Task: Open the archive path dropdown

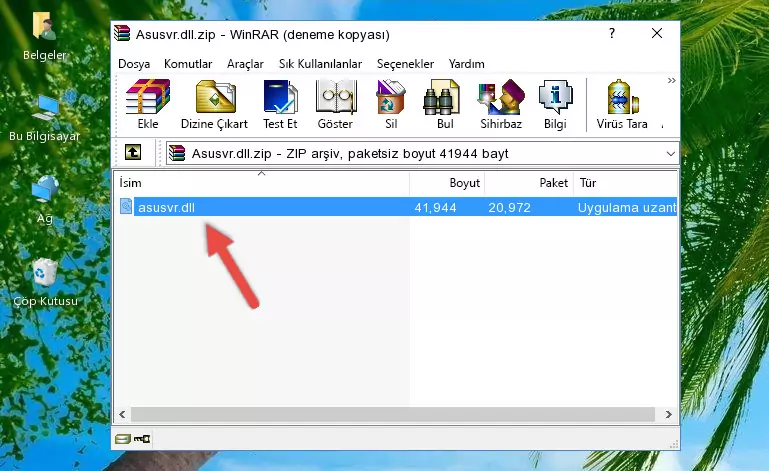Action: pos(670,154)
